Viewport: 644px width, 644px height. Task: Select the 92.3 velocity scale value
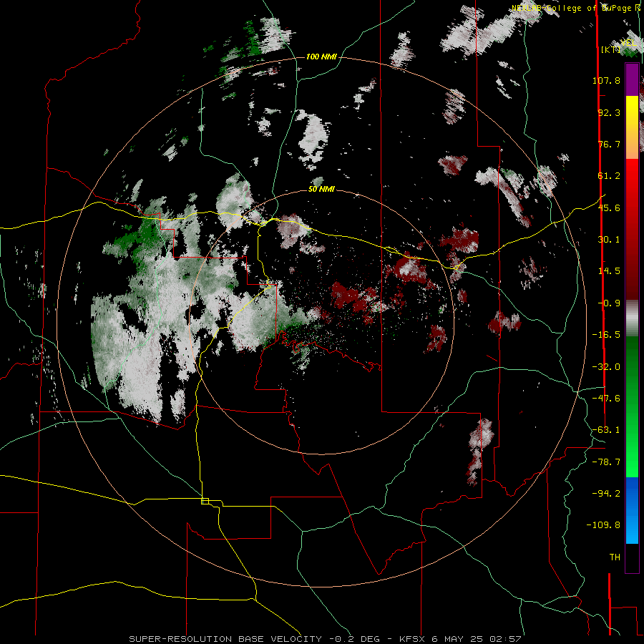[609, 112]
